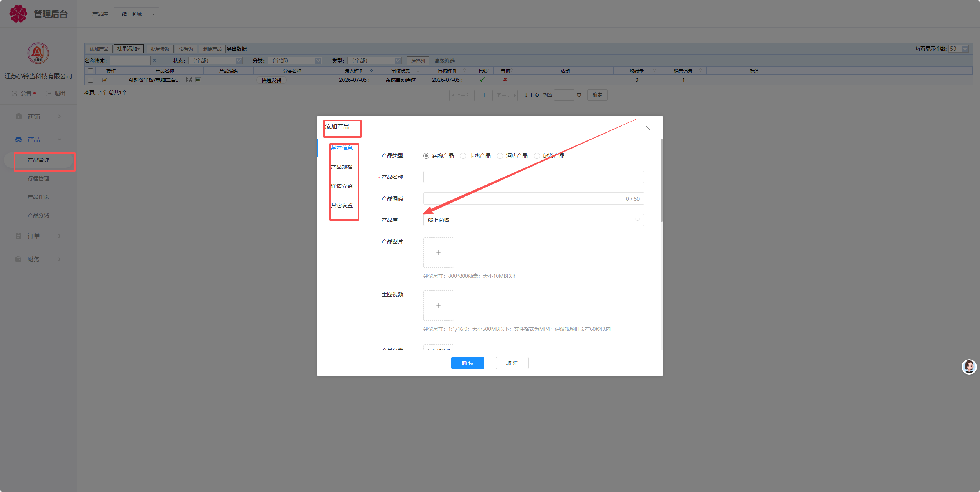Viewport: 980px width, 492px height.
Task: Expand the 订单 sidebar menu
Action: tap(38, 236)
